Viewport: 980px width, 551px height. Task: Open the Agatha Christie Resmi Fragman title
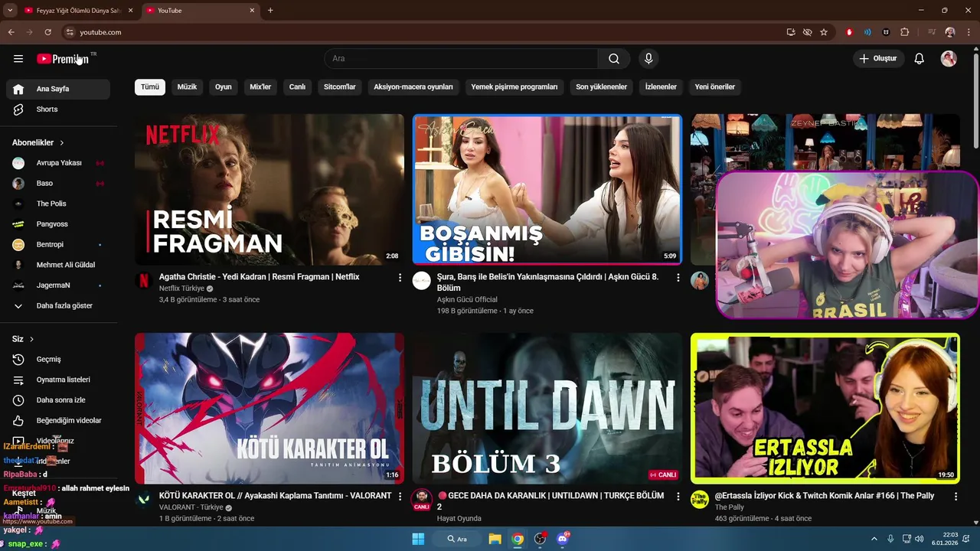coord(259,277)
